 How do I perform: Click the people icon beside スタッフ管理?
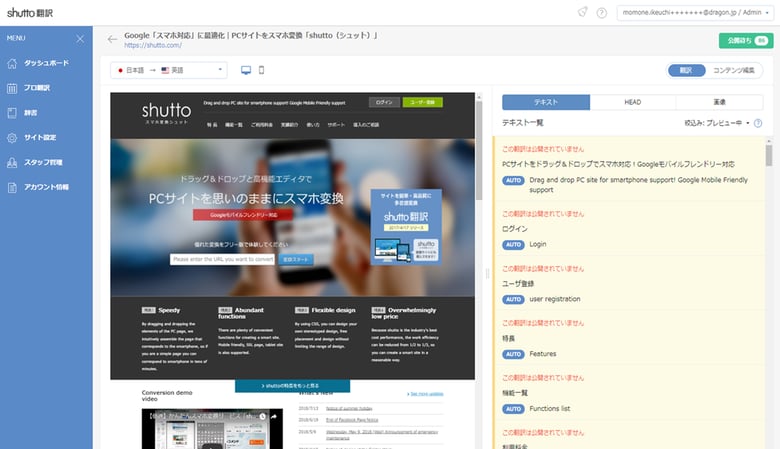(x=12, y=163)
